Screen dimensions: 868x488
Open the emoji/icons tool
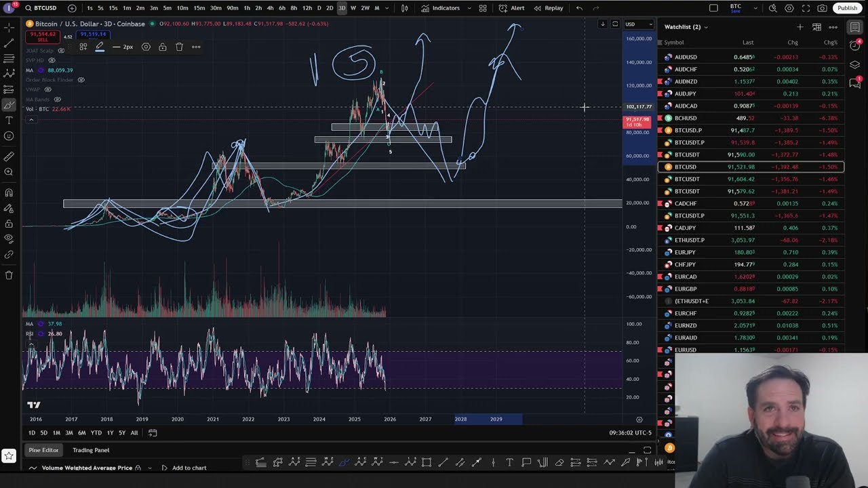pyautogui.click(x=9, y=136)
